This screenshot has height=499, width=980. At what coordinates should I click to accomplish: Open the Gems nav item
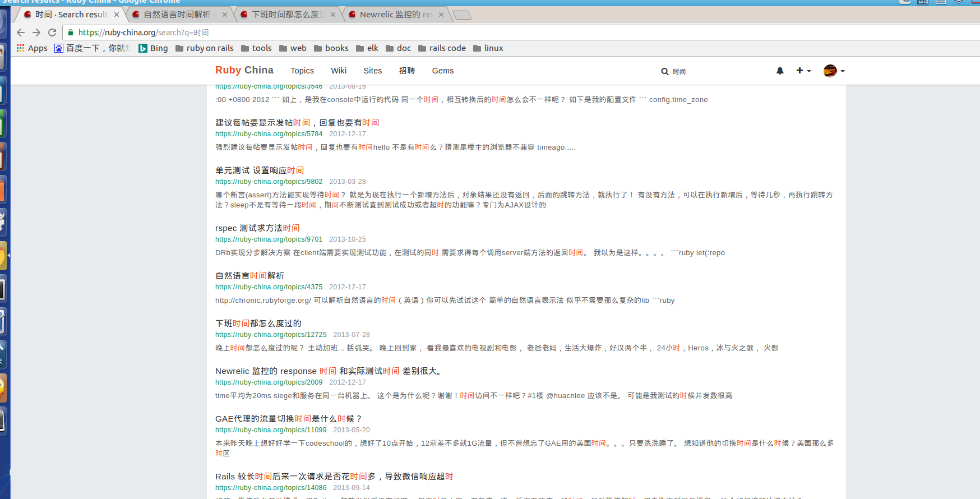pyautogui.click(x=443, y=71)
